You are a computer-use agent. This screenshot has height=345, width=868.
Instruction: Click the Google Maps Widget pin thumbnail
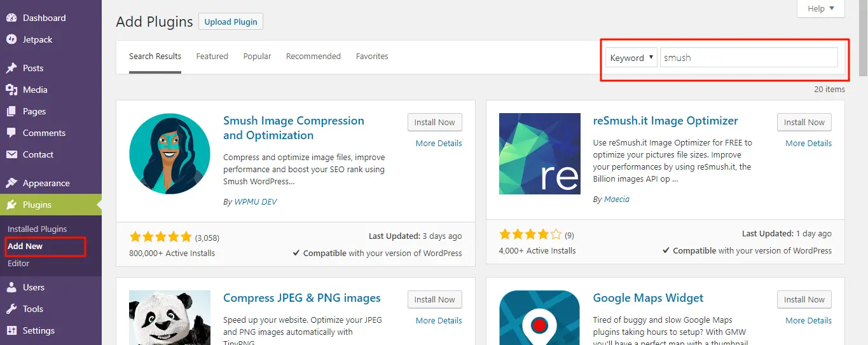click(540, 318)
